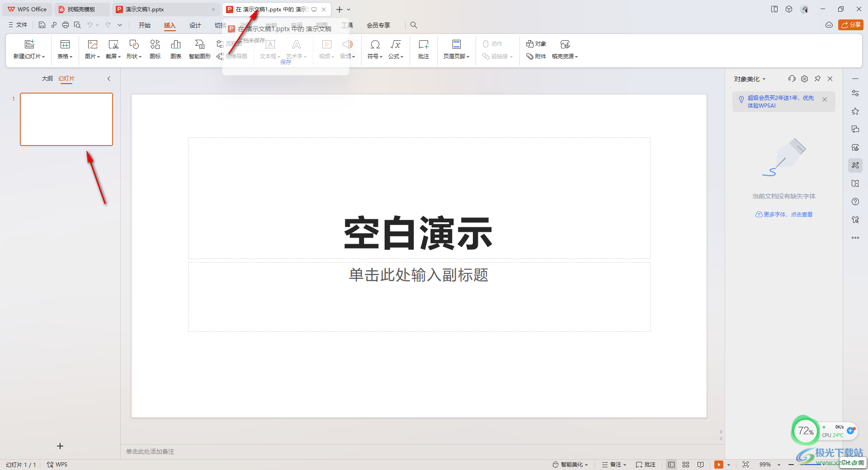Image resolution: width=868 pixels, height=470 pixels.
Task: Click zoom out minus on zoom slider
Action: (x=791, y=465)
